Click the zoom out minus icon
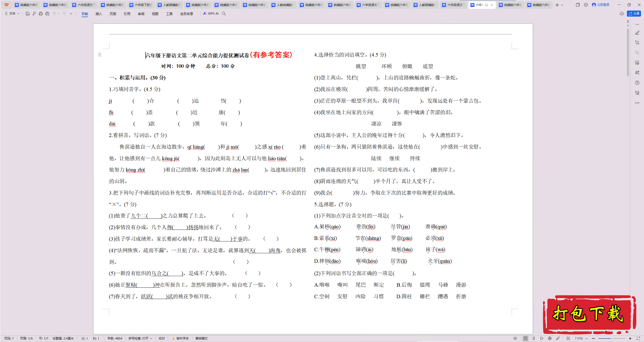 point(593,338)
